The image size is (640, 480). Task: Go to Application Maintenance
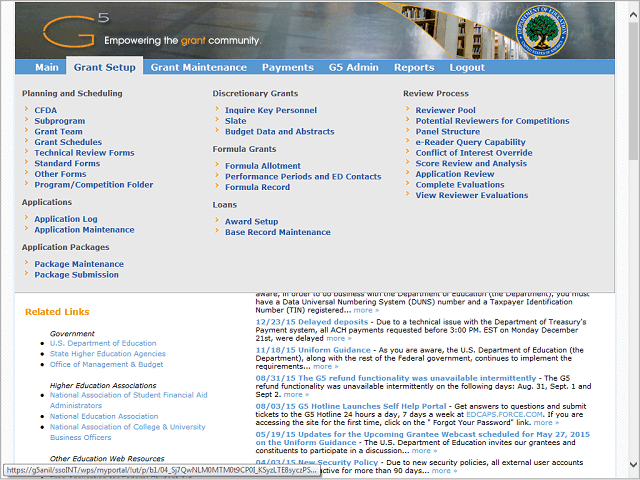click(x=84, y=229)
